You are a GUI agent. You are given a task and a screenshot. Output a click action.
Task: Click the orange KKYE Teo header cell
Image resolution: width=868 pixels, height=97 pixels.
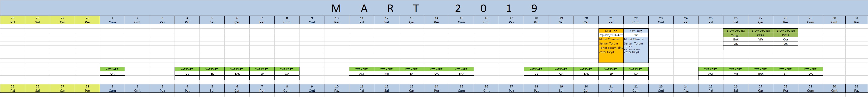[x=611, y=31]
